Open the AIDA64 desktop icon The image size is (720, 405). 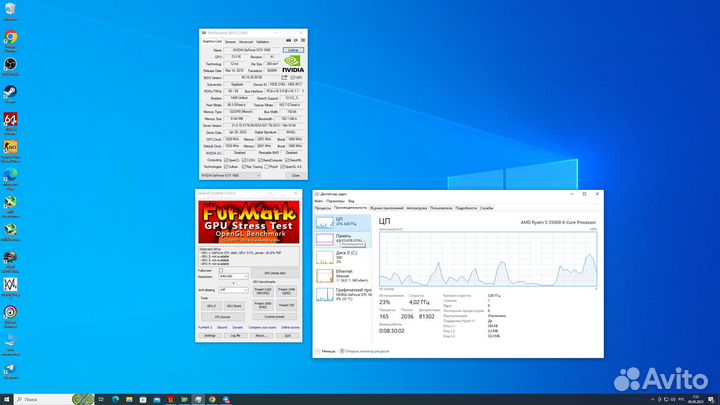pyautogui.click(x=10, y=123)
